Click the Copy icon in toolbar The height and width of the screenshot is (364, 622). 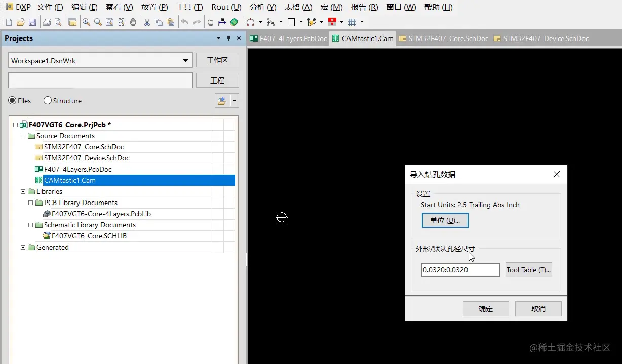[159, 22]
